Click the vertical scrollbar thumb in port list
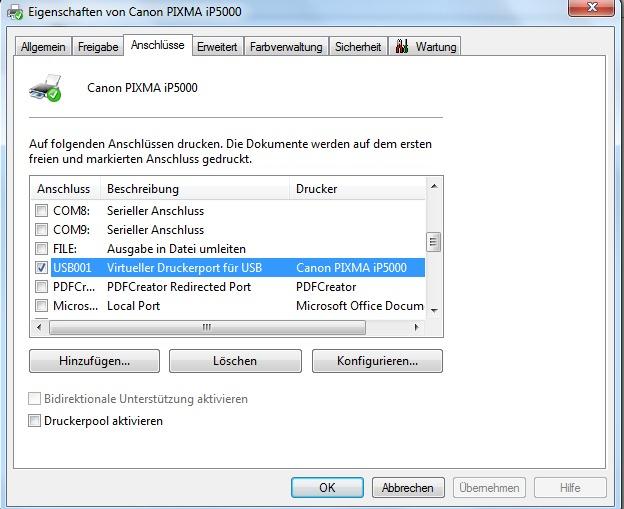This screenshot has height=509, width=624. point(433,242)
